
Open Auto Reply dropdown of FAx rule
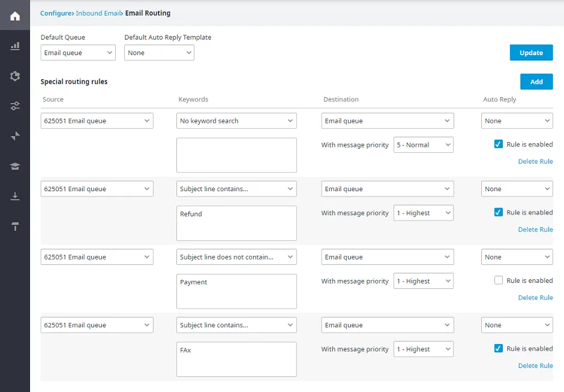(x=517, y=325)
